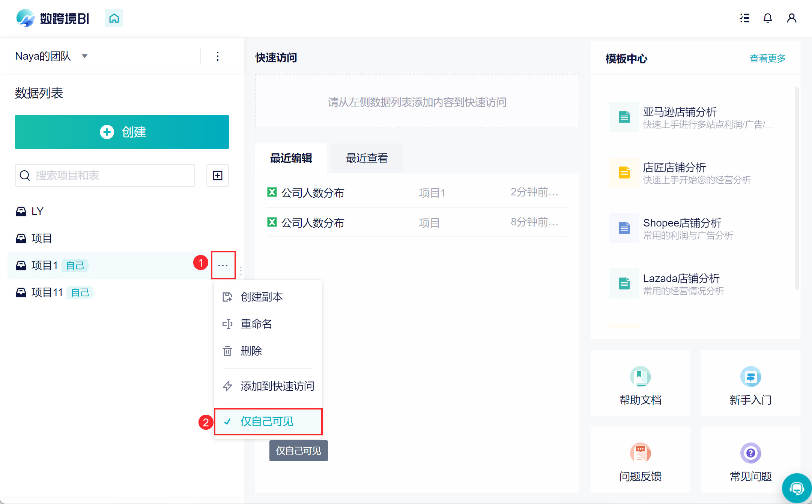Click the home icon in header

114,18
